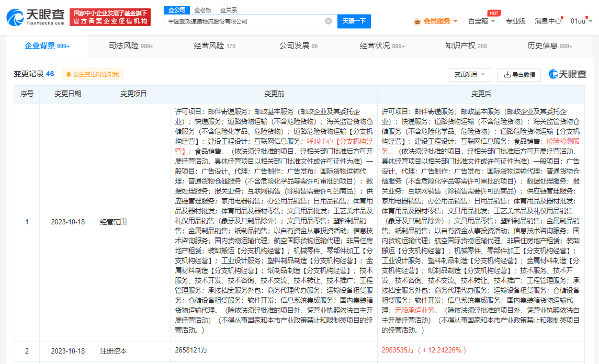This screenshot has height=364, width=599.
Task: Switch to the 公司发展 tab
Action: [x=298, y=46]
